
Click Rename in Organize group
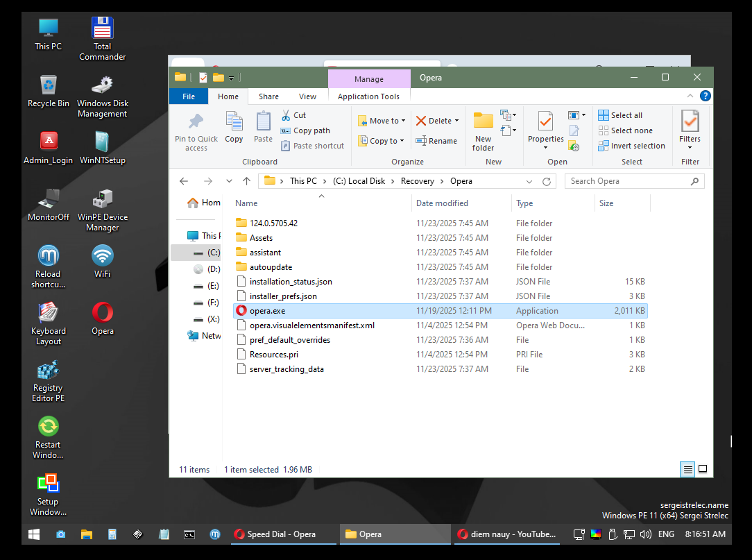point(436,141)
